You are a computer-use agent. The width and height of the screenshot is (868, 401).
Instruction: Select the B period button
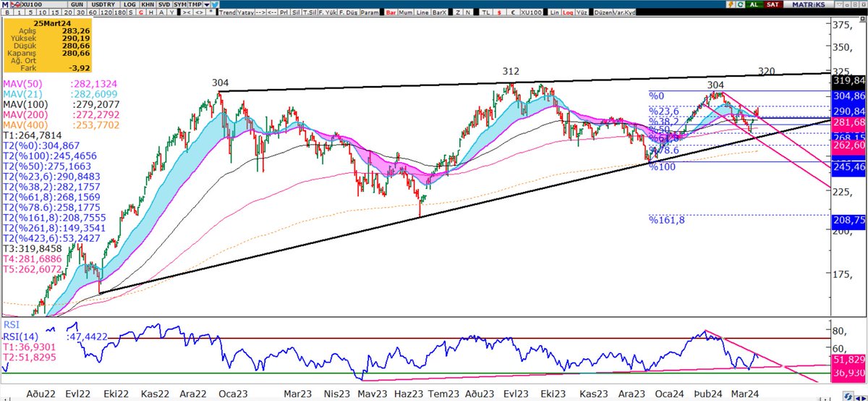point(7,12)
